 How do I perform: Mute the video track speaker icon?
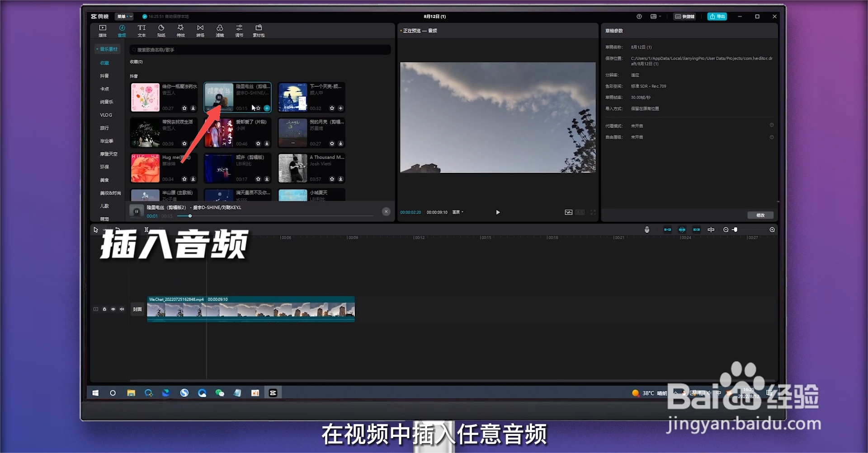pos(122,309)
